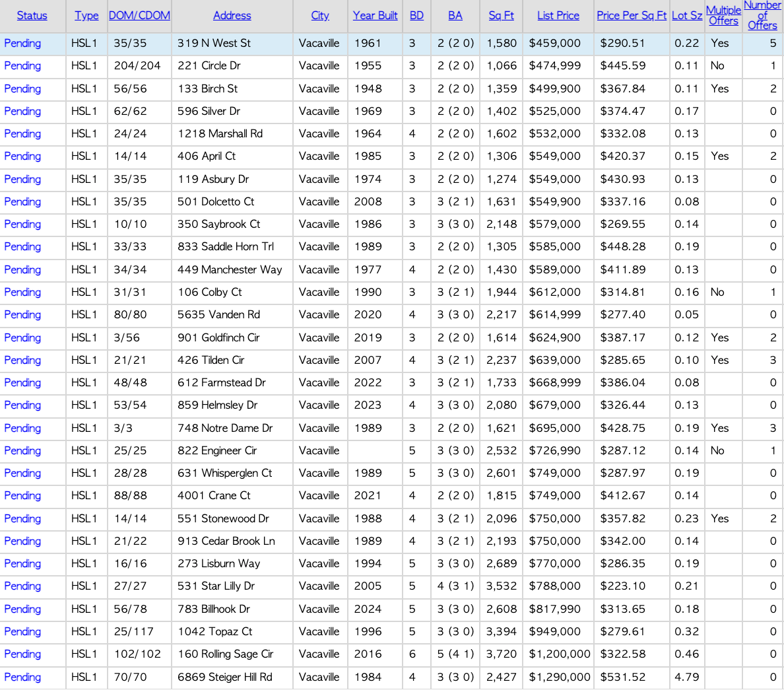Screen dimensions: 784x696
Task: Select year built 2024 for Billhook Dr
Action: [x=368, y=609]
